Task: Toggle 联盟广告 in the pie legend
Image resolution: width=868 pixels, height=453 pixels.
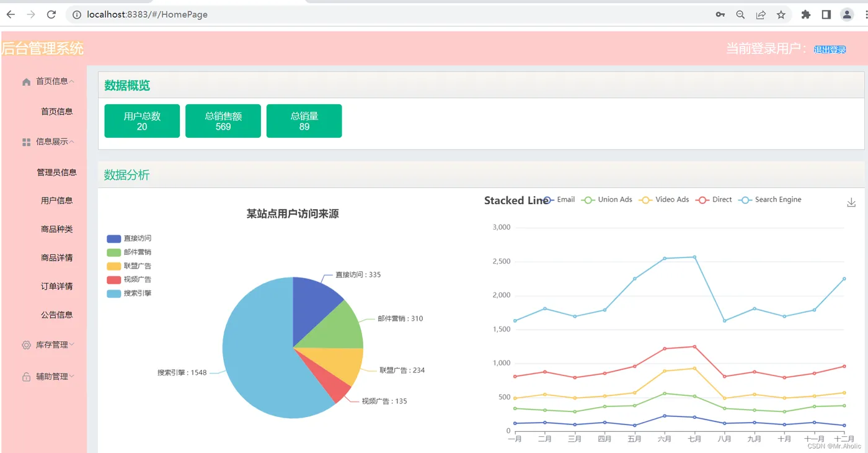Action: (x=129, y=266)
